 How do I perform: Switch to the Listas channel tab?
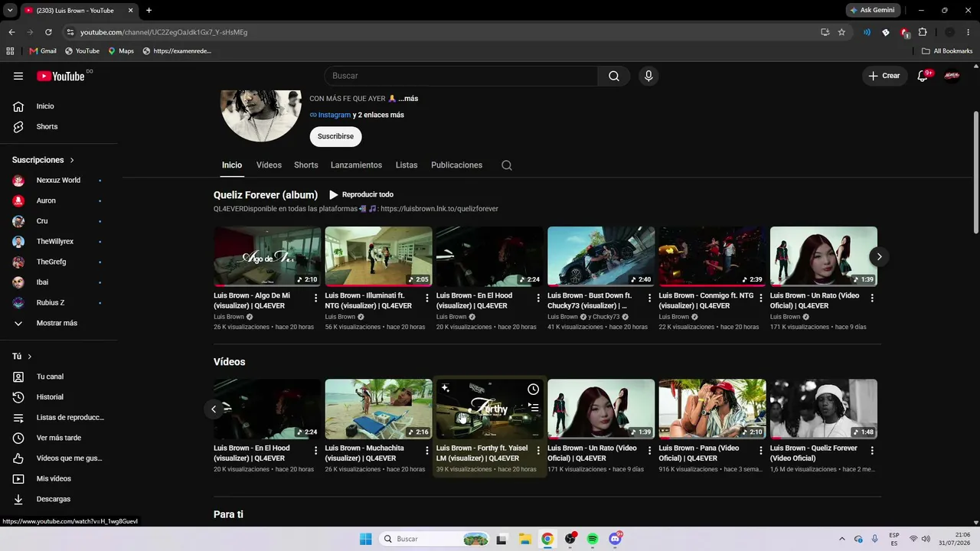click(x=407, y=165)
